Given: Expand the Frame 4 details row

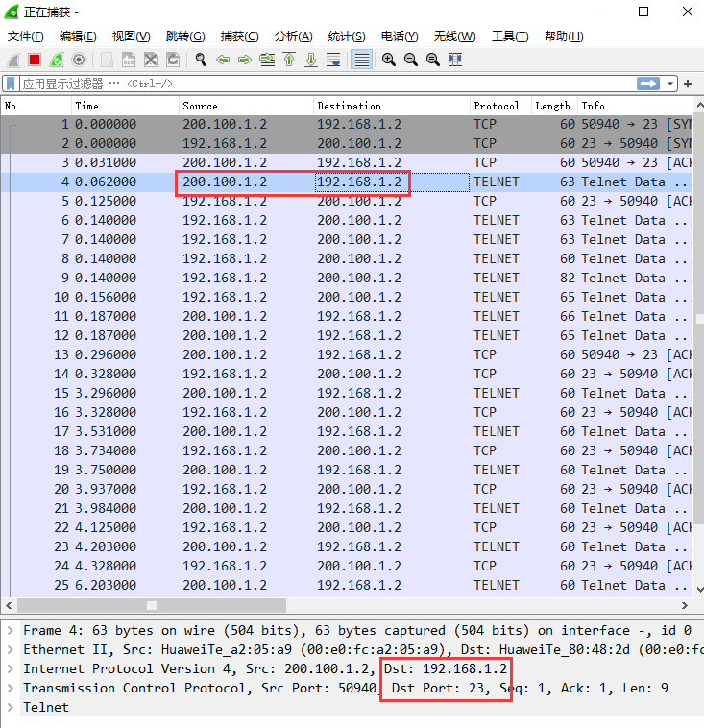Looking at the screenshot, I should (x=11, y=630).
